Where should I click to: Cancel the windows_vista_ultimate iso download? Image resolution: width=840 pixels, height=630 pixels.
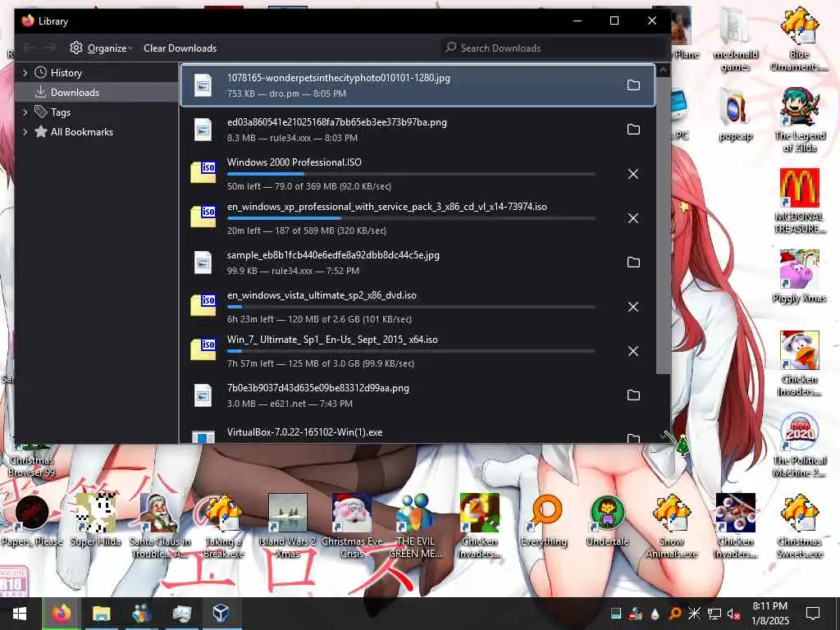pyautogui.click(x=633, y=307)
